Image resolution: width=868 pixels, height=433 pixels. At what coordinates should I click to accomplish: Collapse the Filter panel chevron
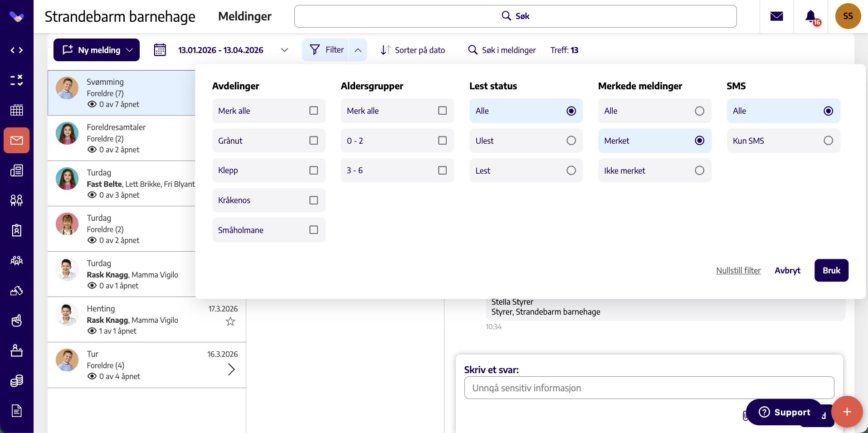point(358,50)
